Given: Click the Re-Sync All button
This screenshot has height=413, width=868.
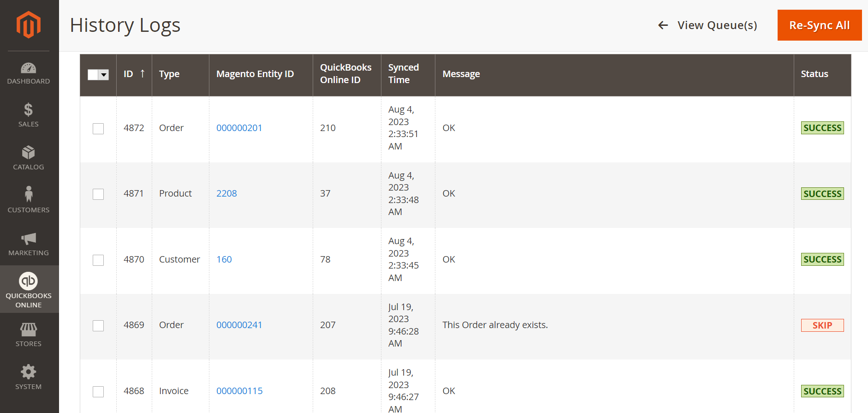Looking at the screenshot, I should 820,25.
